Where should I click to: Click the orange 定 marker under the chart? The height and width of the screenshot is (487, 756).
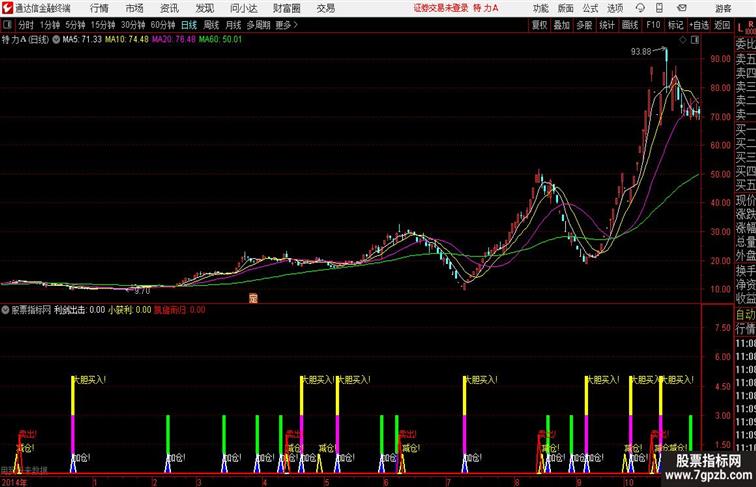[x=253, y=298]
